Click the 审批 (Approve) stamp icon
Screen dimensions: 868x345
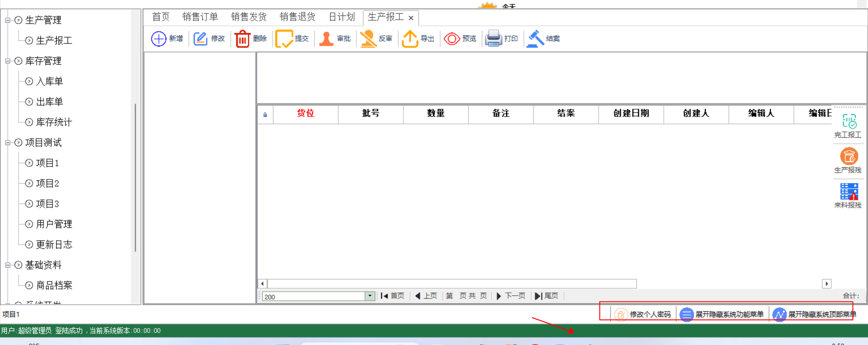pos(326,39)
